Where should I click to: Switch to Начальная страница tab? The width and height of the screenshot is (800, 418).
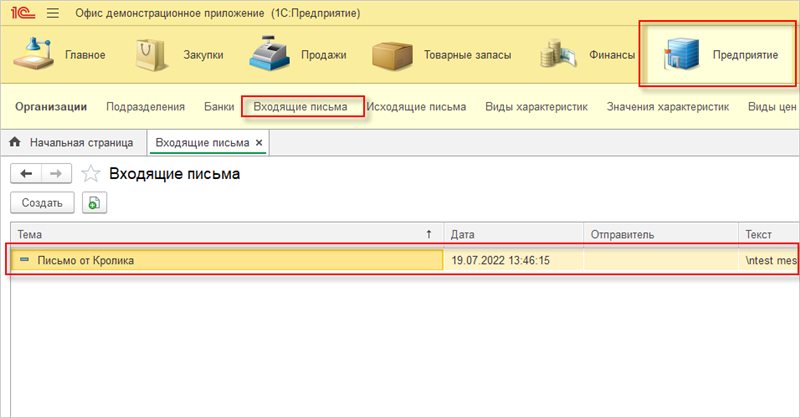(72, 143)
